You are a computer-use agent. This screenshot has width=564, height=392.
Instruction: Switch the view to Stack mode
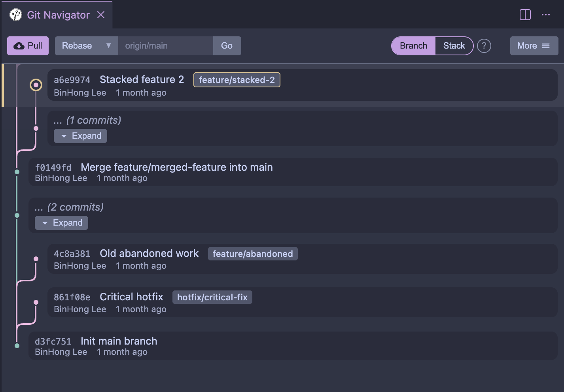[x=454, y=45]
